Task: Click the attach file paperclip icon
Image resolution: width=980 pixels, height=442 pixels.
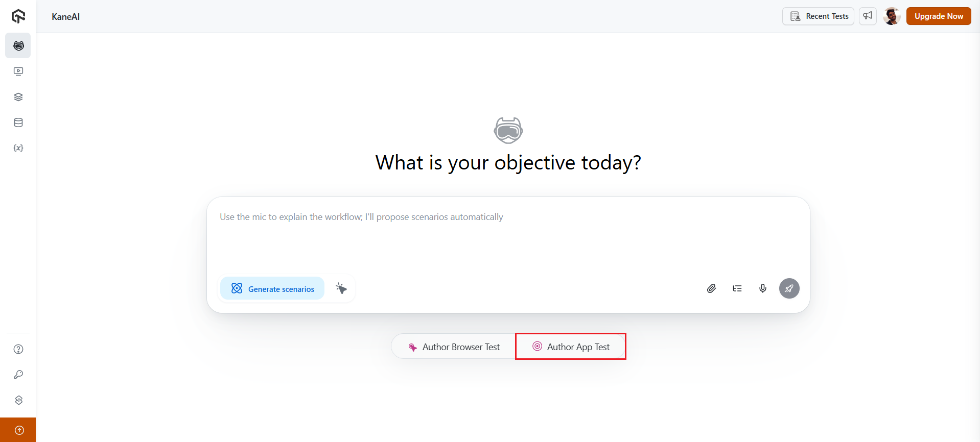Action: click(711, 288)
